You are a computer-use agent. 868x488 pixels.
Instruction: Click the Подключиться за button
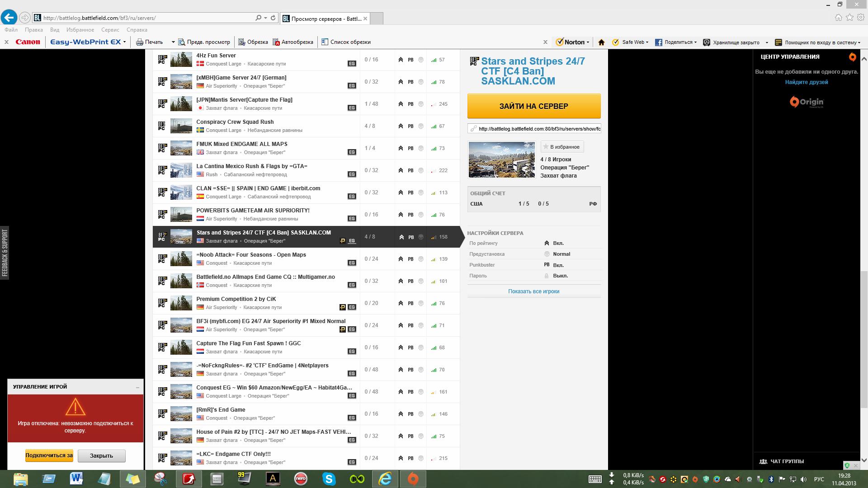coord(49,455)
